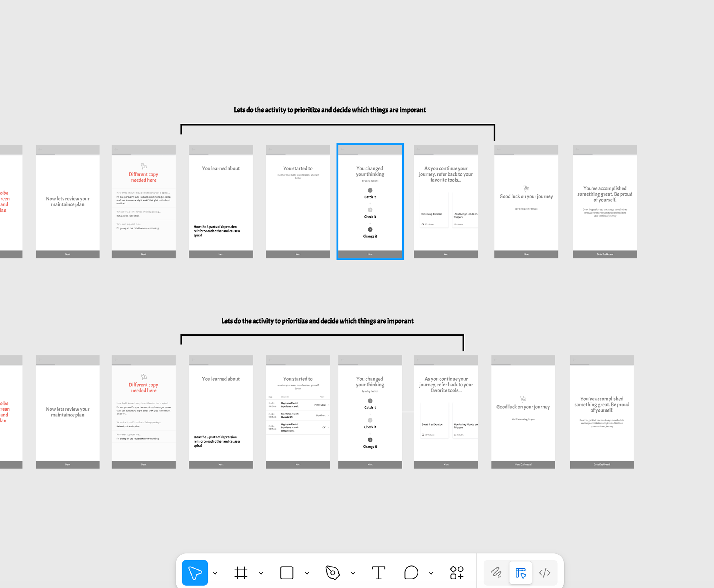The width and height of the screenshot is (714, 588).
Task: Switch to Draw mode
Action: pyautogui.click(x=496, y=573)
